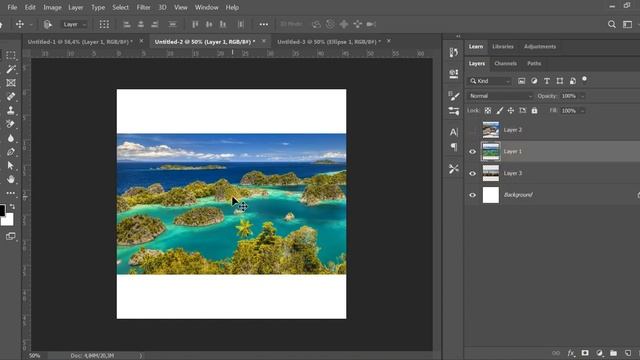Open the blend mode Normal dropdown
The image size is (640, 360).
pos(500,96)
